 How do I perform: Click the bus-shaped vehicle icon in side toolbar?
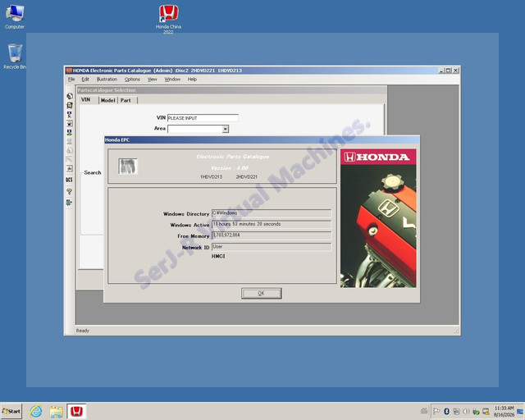69,105
